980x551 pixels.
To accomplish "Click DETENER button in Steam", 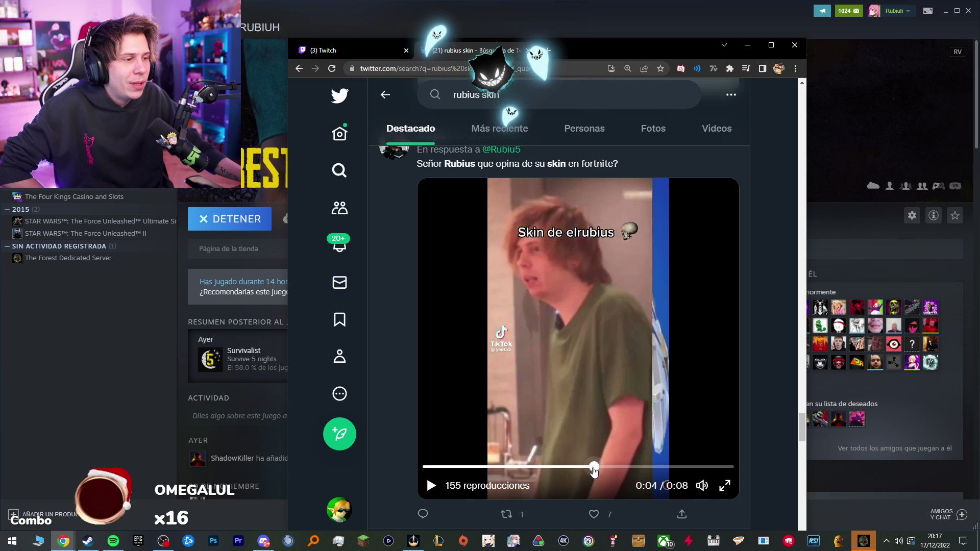I will [x=230, y=219].
